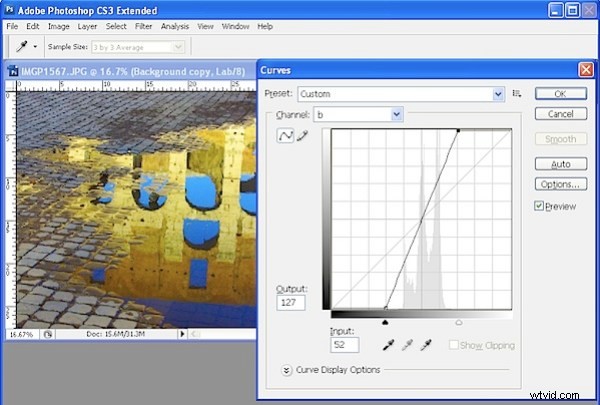
Task: Select the upper curve control point
Action: point(458,131)
